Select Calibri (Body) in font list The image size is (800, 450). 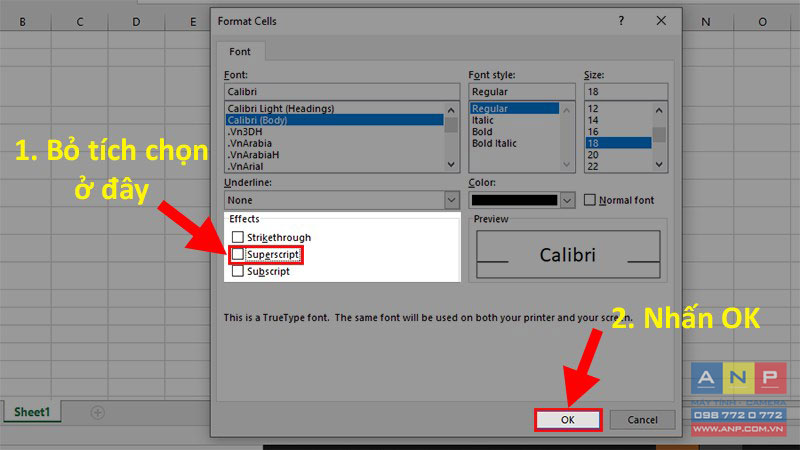[334, 120]
